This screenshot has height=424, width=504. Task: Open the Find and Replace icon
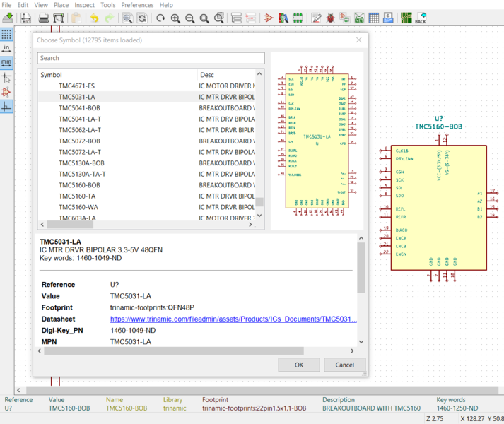[x=142, y=18]
